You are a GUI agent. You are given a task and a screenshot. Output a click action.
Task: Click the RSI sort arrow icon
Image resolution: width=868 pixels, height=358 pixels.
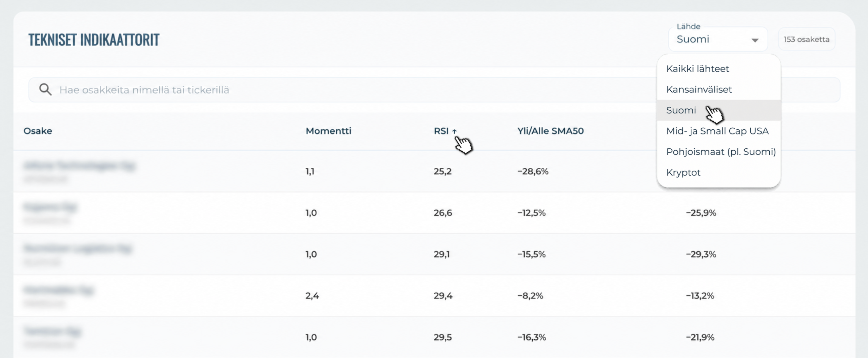[454, 131]
